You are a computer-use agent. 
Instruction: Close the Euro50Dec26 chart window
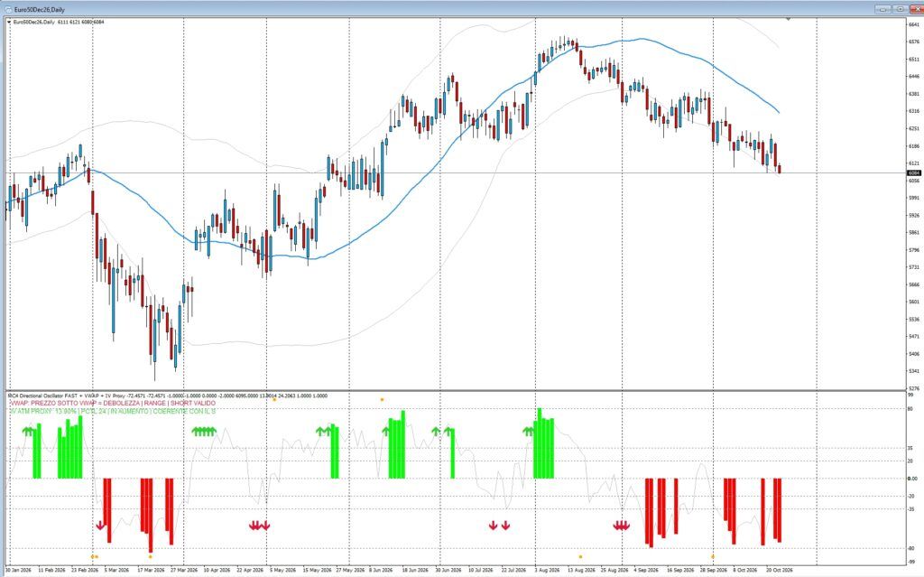click(917, 9)
